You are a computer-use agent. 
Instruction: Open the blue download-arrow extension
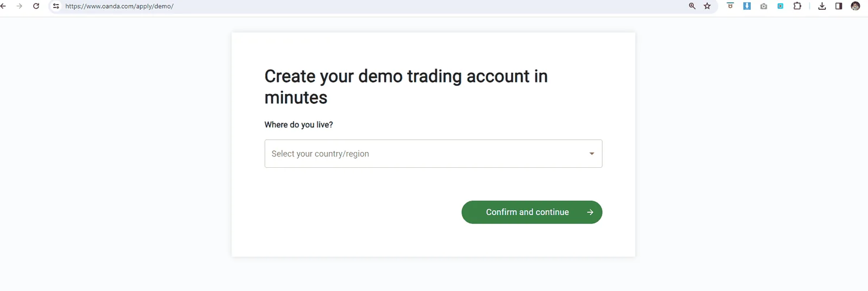[x=747, y=6]
